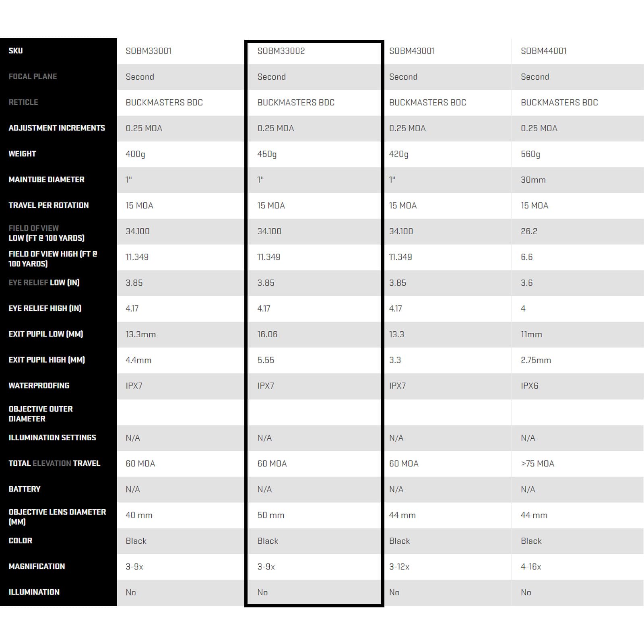Viewport: 644px width, 644px height.
Task: Open the Reticle row label
Action: pyautogui.click(x=23, y=102)
